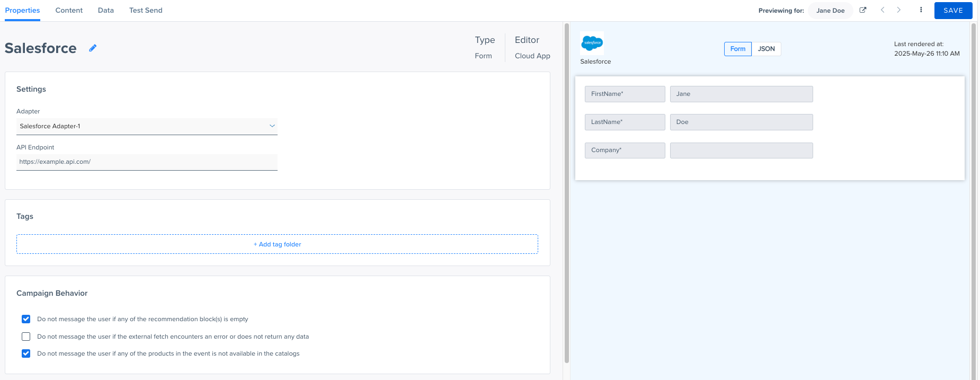Screen dimensions: 980x380
Task: Open the three-dot more options menu
Action: coord(921,10)
